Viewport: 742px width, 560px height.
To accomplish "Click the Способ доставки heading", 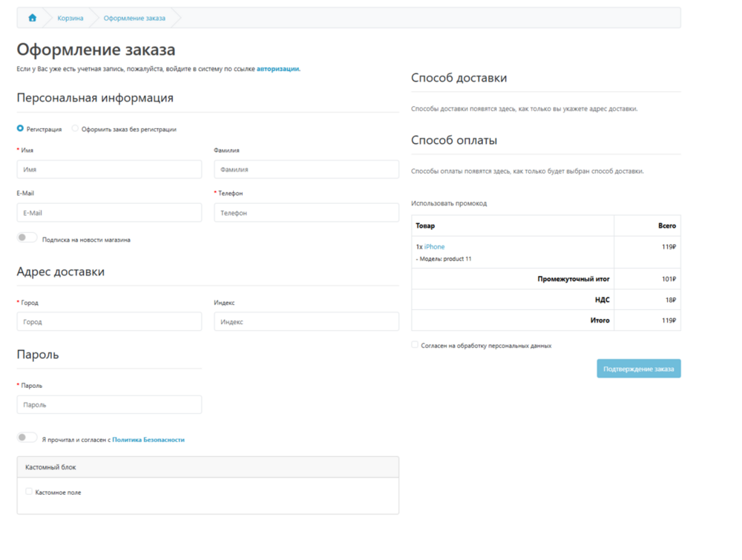I will click(x=459, y=78).
